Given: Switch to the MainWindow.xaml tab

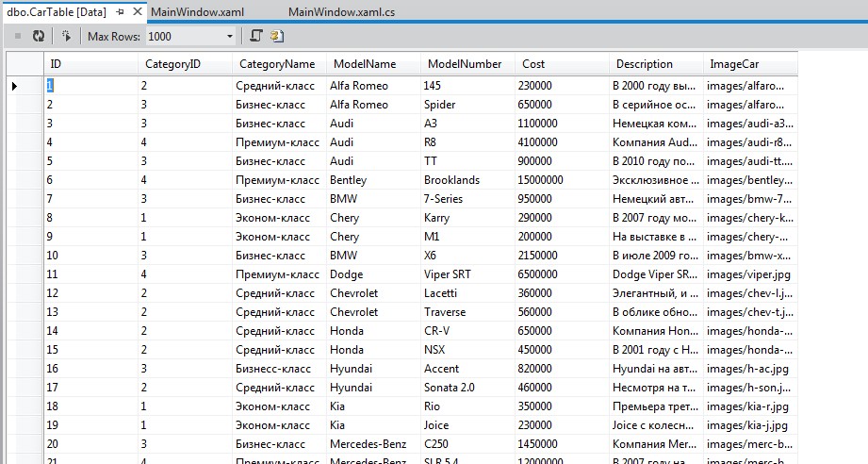Looking at the screenshot, I should tap(197, 12).
